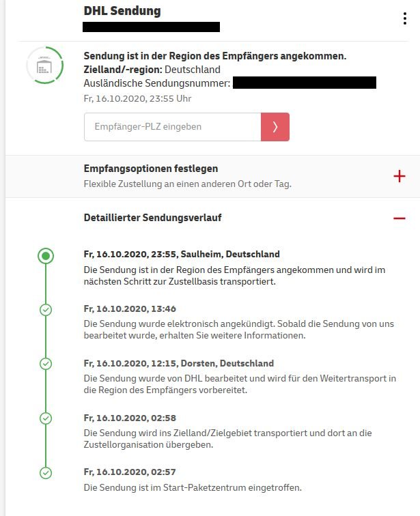The width and height of the screenshot is (420, 516).
Task: Click the circular parcel center status icon
Action: point(45,65)
